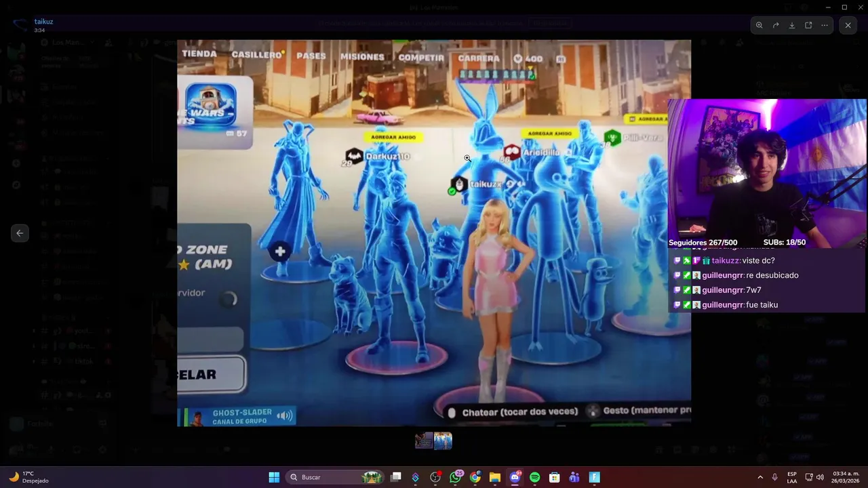The height and width of the screenshot is (488, 868).
Task: Forward the image using the arrow icon
Action: (776, 25)
